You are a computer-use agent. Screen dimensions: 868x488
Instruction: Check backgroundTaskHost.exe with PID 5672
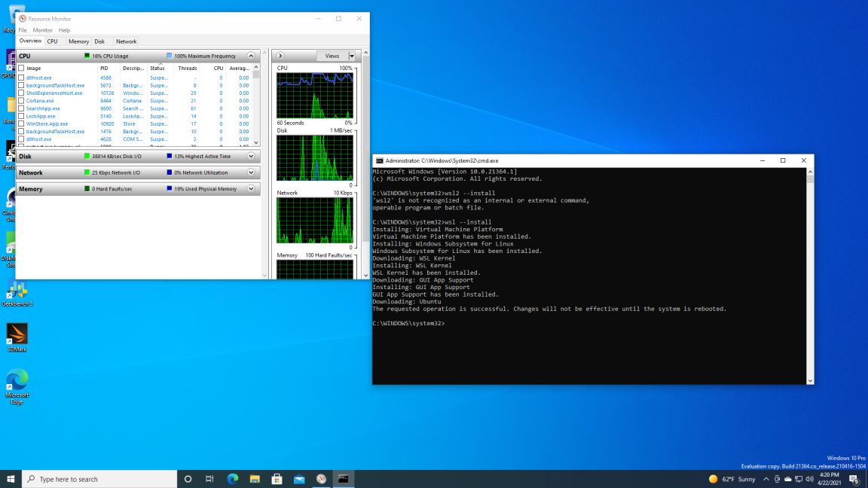[x=21, y=86]
